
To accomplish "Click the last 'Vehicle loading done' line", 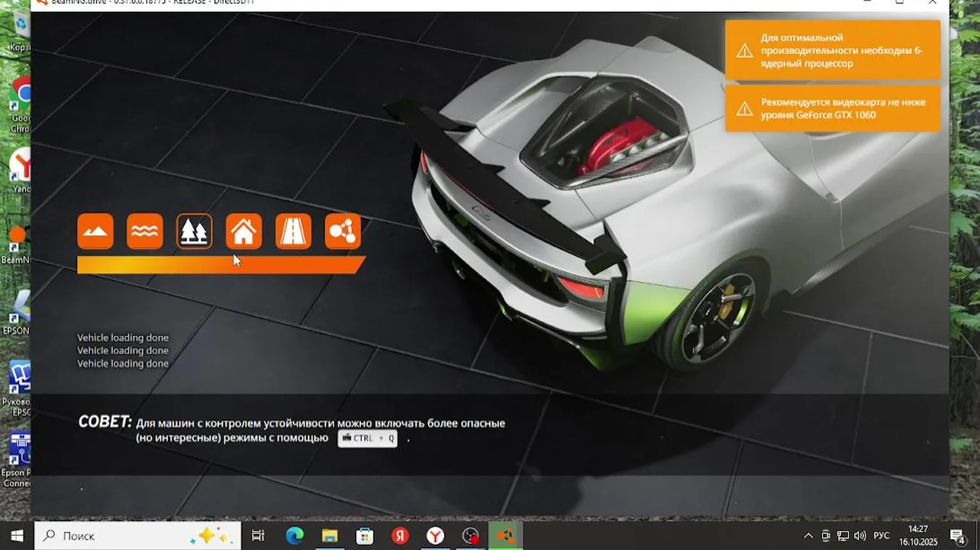I will tap(123, 364).
